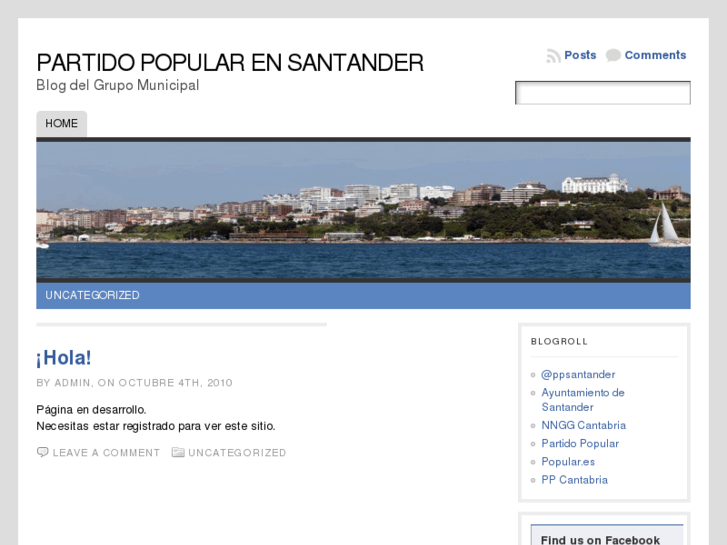727x545 pixels.
Task: Open the Comments feed link
Action: tap(655, 55)
